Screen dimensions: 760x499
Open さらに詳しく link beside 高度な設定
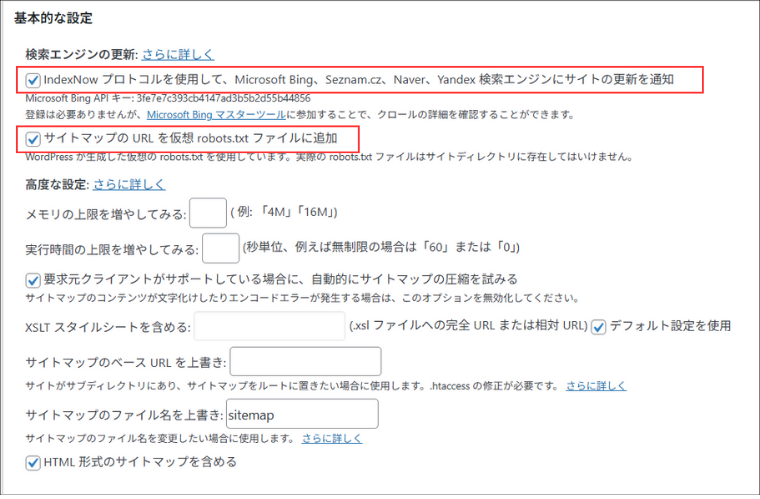click(x=129, y=184)
